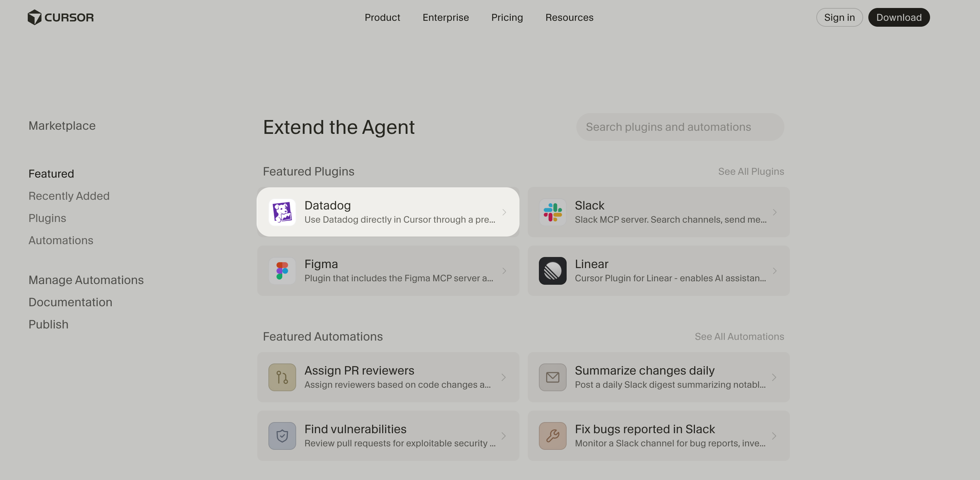Click the Assign PR reviewers git icon
Image resolution: width=980 pixels, height=480 pixels.
point(282,377)
